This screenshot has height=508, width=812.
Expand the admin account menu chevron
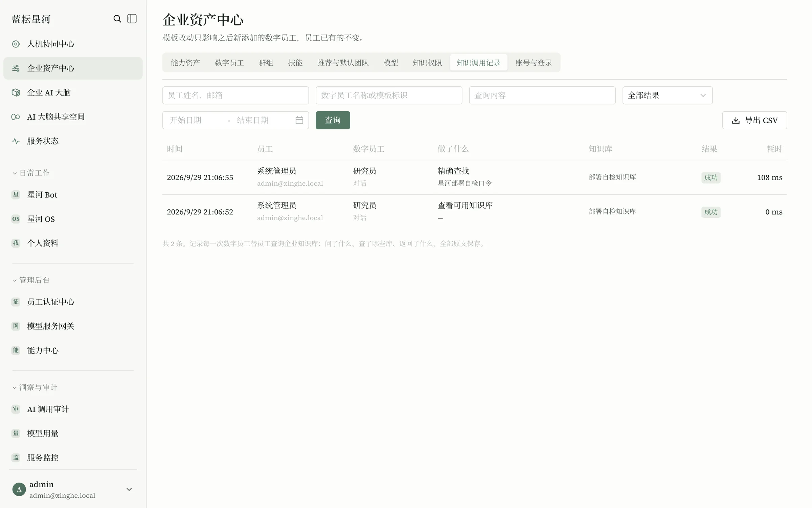(x=129, y=489)
